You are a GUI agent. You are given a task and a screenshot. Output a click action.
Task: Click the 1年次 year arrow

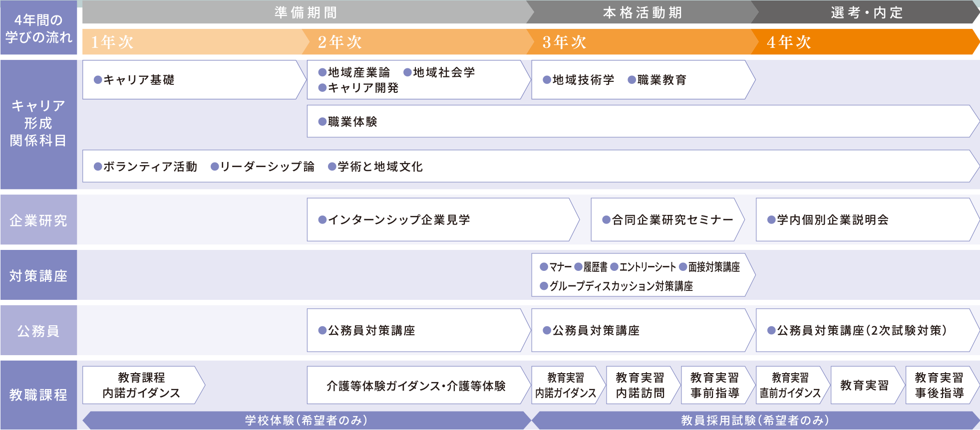[192, 42]
